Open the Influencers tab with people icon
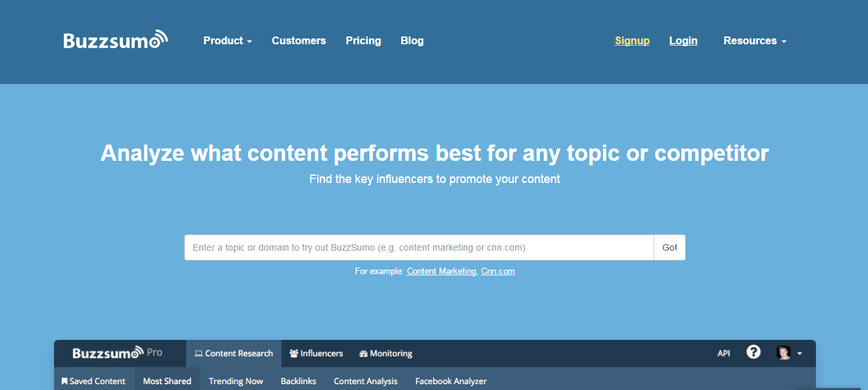Viewport: 868px width, 390px height. pyautogui.click(x=316, y=354)
